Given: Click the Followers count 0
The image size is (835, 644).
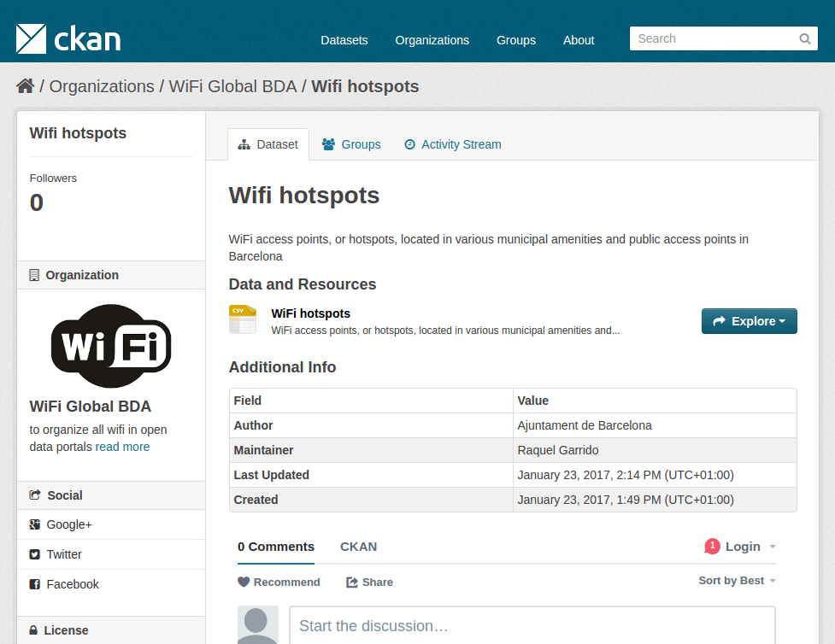Looking at the screenshot, I should point(36,202).
